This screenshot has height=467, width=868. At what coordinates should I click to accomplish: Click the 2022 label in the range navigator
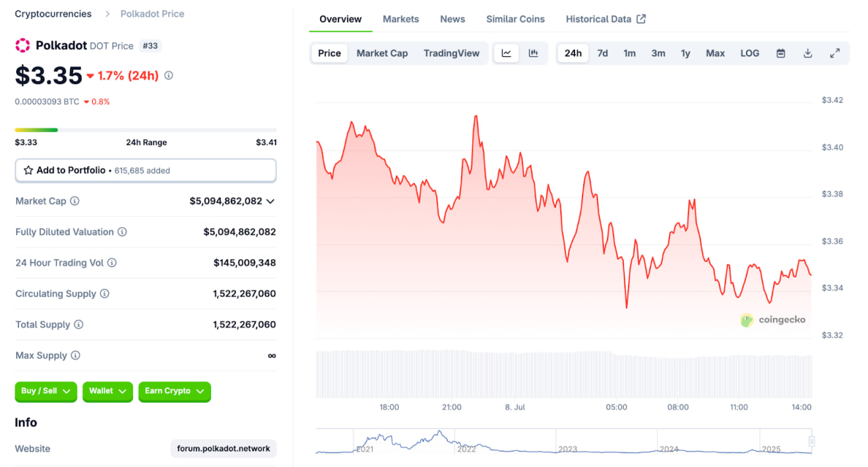467,449
